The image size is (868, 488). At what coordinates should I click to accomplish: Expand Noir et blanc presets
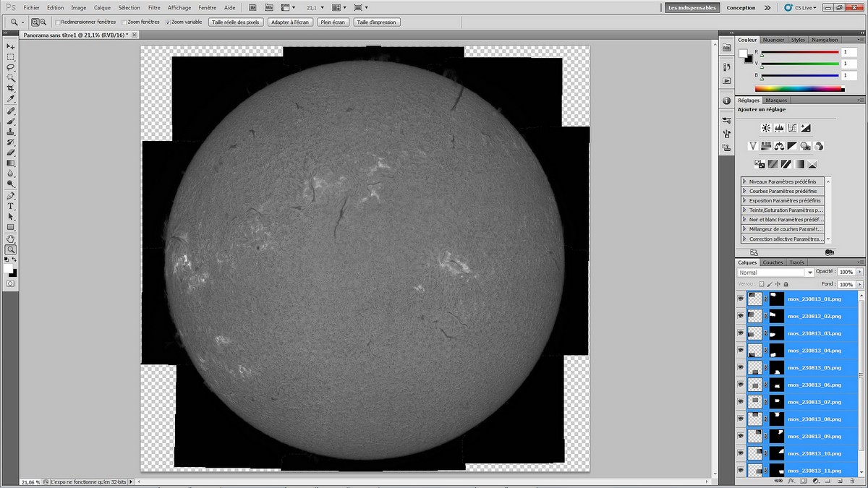(745, 219)
